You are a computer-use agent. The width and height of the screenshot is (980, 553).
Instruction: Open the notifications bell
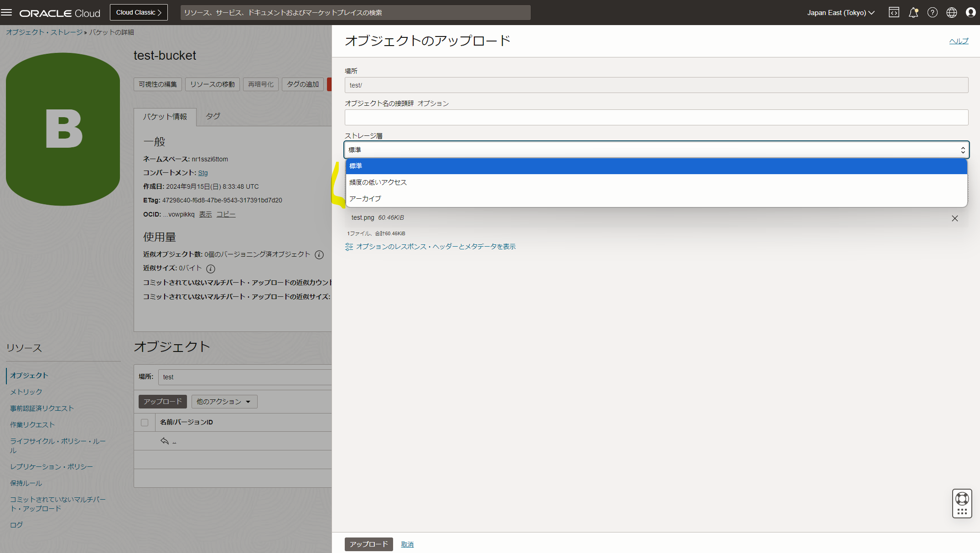click(x=913, y=12)
